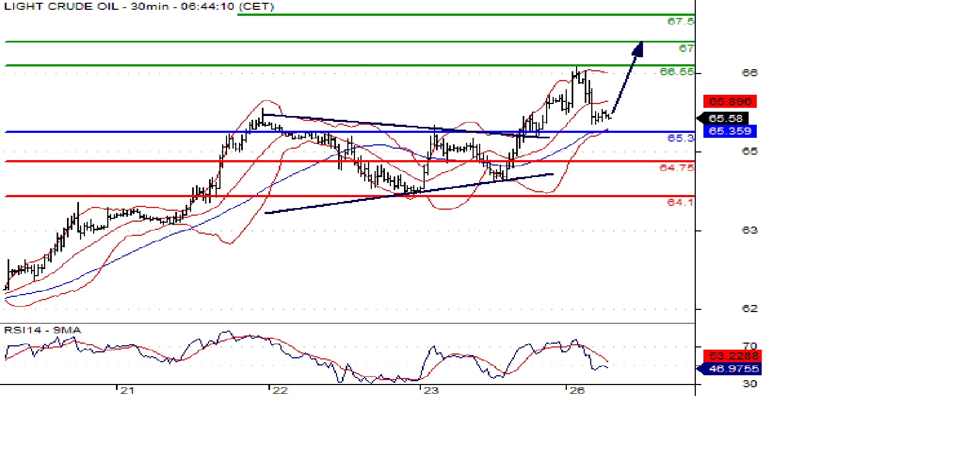The image size is (980, 476).
Task: Click the 'LIGHT CRUDE OIL - 30min' chart title
Action: [x=139, y=7]
